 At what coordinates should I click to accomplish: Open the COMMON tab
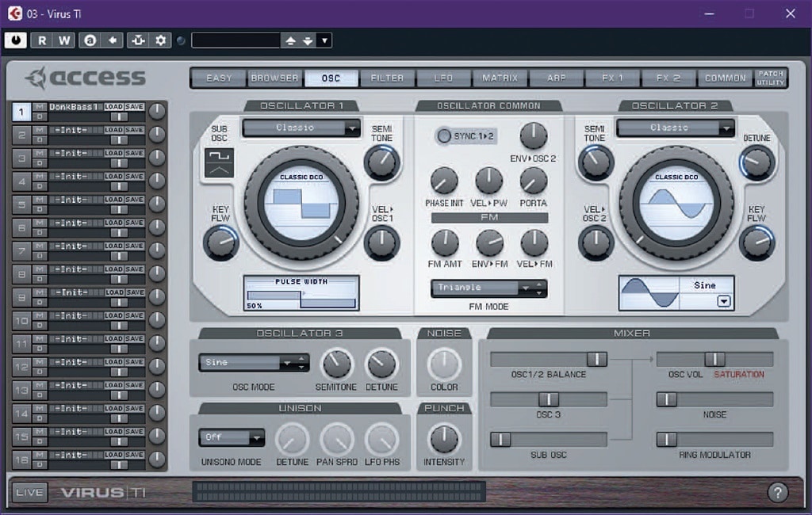click(x=725, y=78)
